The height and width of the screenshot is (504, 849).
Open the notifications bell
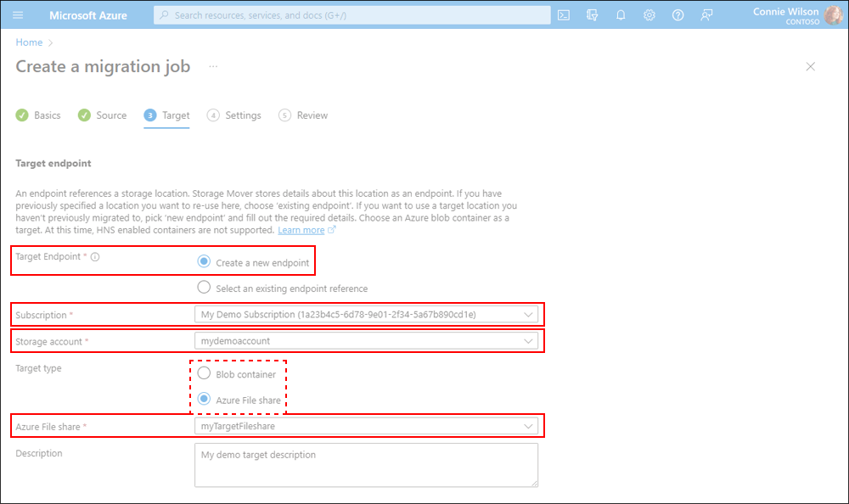621,15
